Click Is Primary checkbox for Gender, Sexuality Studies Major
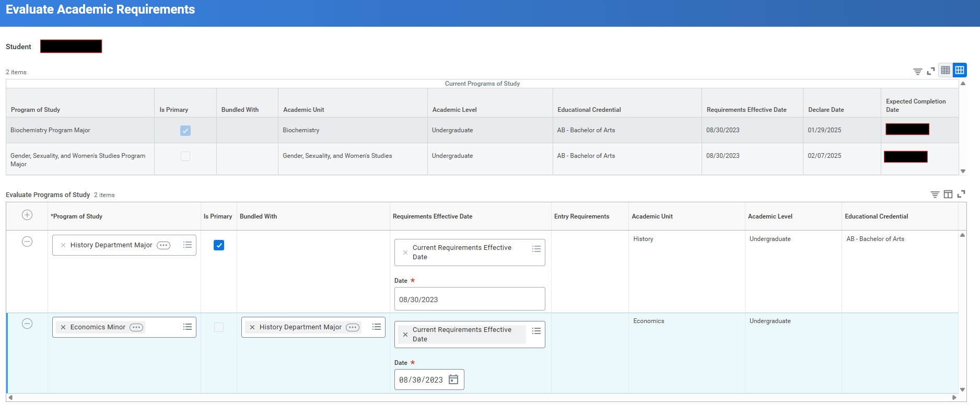The image size is (980, 414). coord(185,156)
